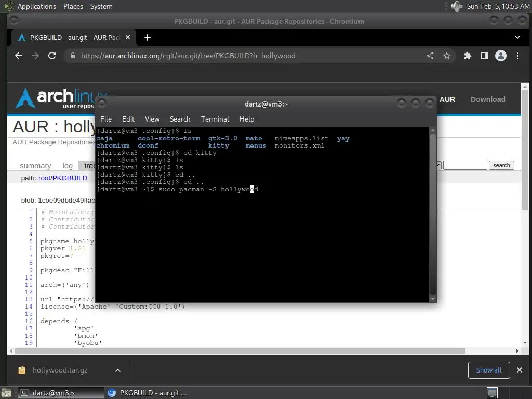The height and width of the screenshot is (399, 532).
Task: Reload the AUR page in Chromium
Action: coord(52,56)
